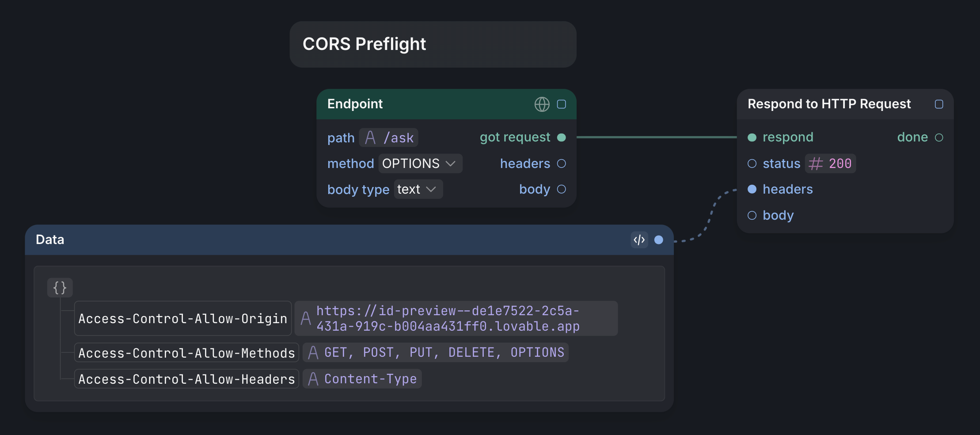Select the Data node header
This screenshot has height=435, width=980.
point(349,240)
